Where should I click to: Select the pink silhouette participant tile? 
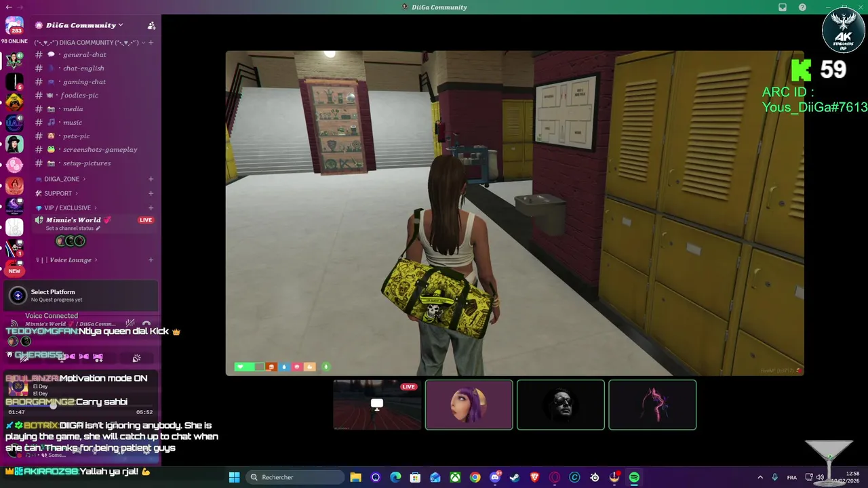tap(652, 405)
